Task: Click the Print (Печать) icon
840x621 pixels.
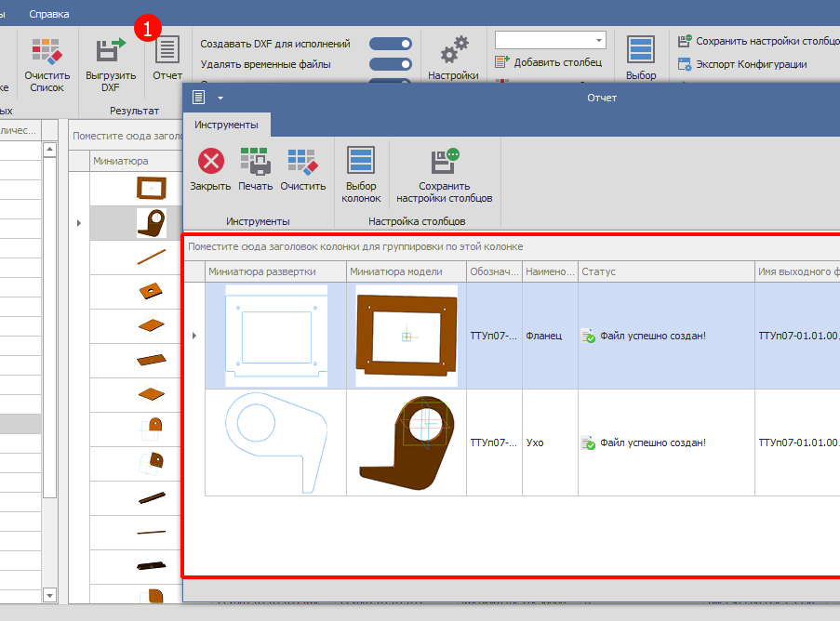Action: pos(255,163)
